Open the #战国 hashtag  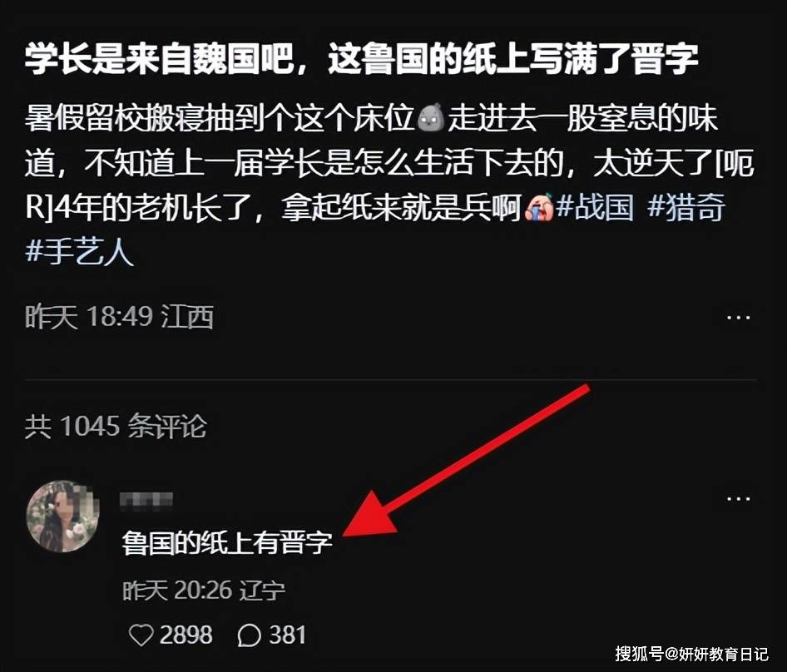coord(595,207)
